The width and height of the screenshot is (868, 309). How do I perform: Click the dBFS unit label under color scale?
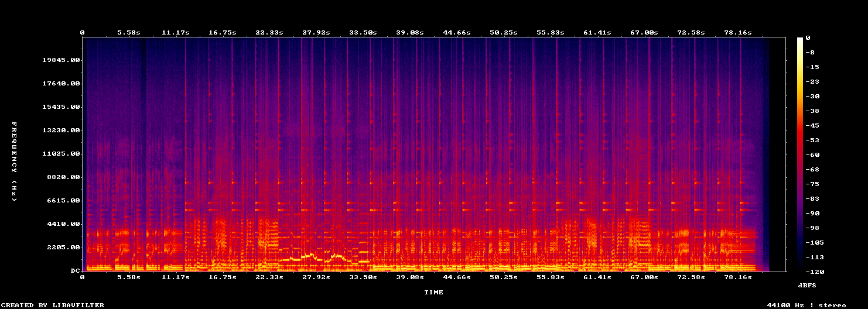tap(807, 285)
